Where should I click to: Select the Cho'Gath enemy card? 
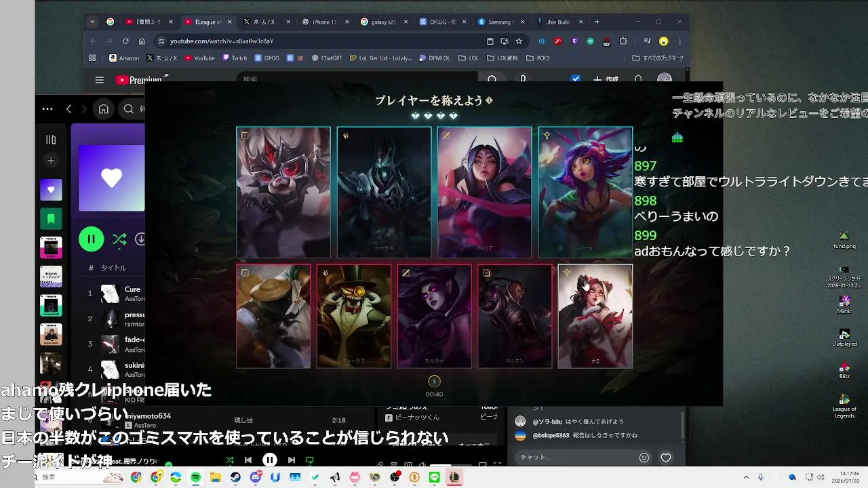[x=354, y=316]
